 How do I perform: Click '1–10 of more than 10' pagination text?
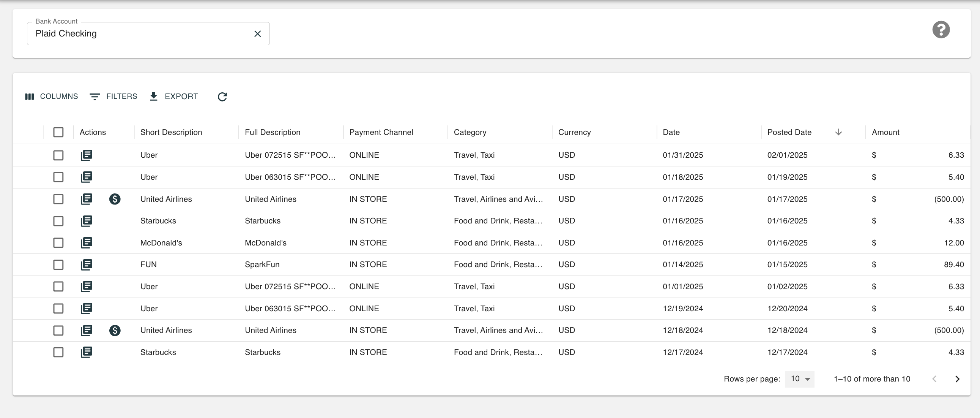point(872,379)
